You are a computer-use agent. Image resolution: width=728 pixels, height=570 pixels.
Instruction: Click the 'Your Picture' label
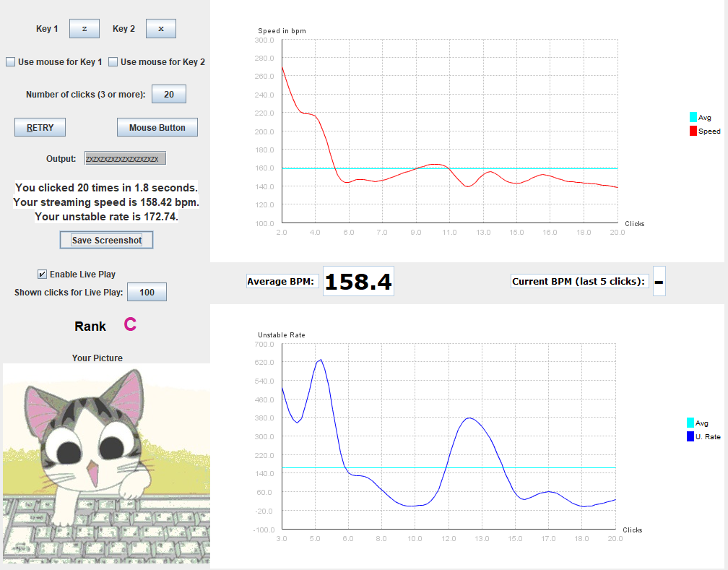point(97,358)
